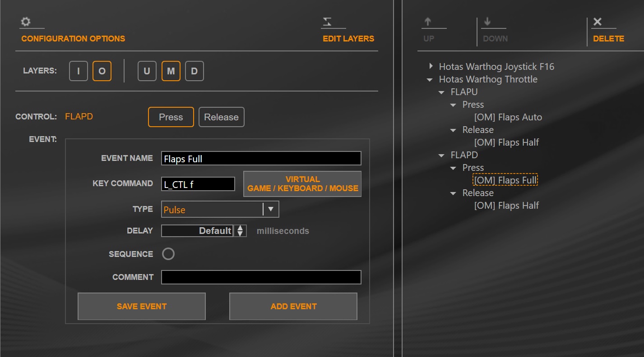Screen dimensions: 644x357
Task: Click the Comment input field
Action: coord(261,277)
